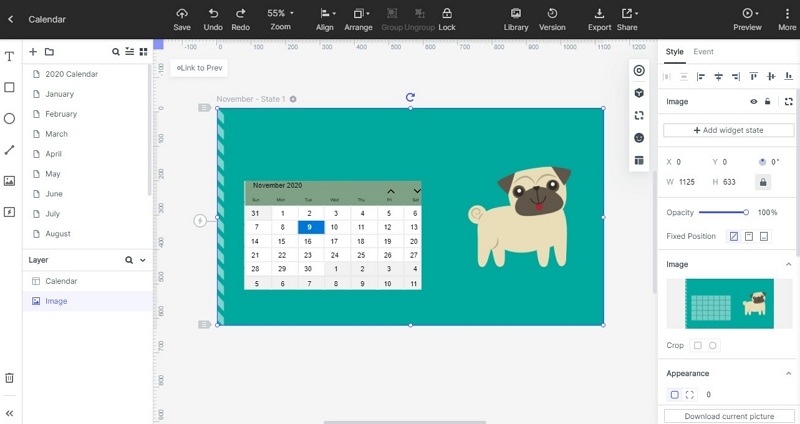Export the project

coord(599,20)
